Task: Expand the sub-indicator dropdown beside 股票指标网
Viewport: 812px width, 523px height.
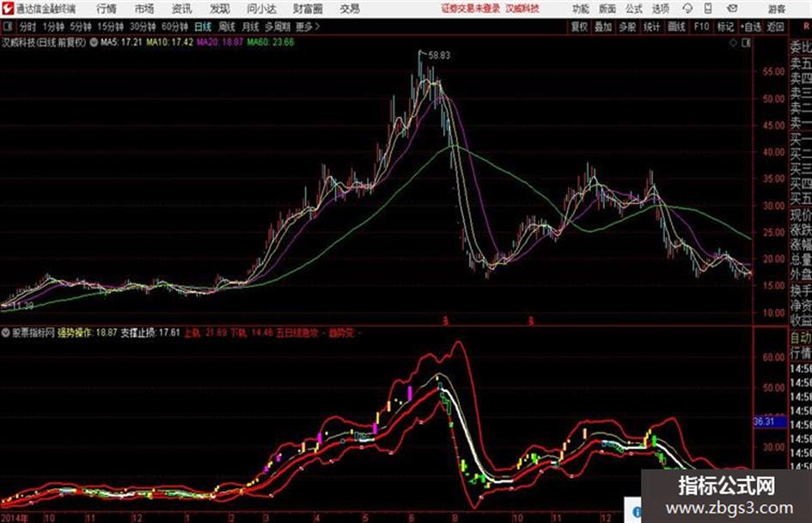Action: click(x=6, y=332)
